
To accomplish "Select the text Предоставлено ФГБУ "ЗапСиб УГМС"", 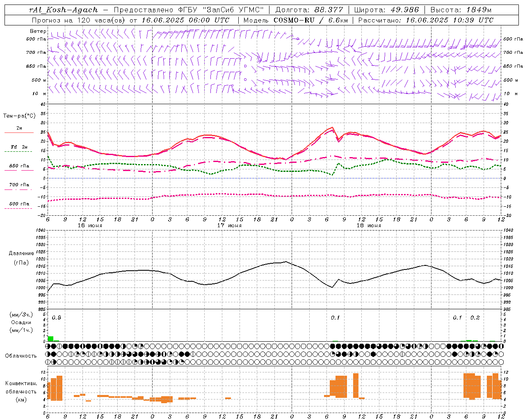I will tap(189, 10).
